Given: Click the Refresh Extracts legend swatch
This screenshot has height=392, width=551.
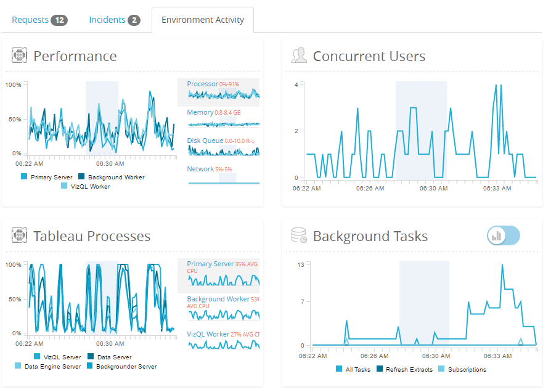Looking at the screenshot, I should pos(380,369).
